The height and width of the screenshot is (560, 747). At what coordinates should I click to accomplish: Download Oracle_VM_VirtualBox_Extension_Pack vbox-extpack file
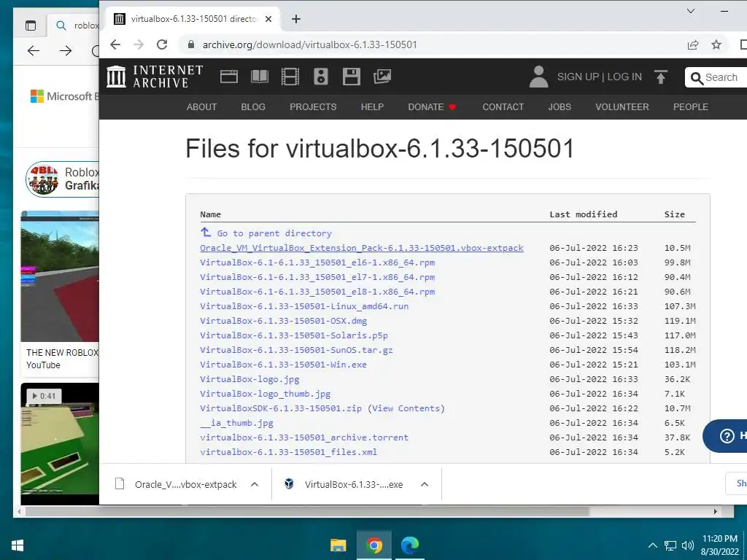pyautogui.click(x=362, y=248)
